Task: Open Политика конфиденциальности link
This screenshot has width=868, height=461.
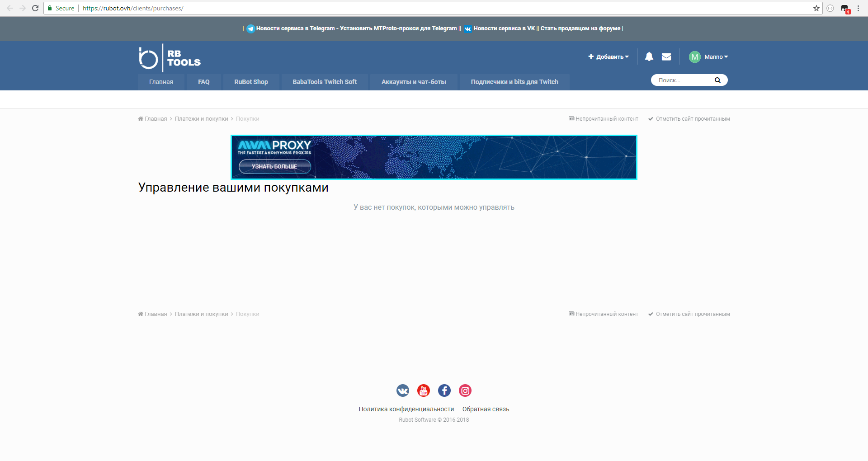Action: [x=406, y=409]
